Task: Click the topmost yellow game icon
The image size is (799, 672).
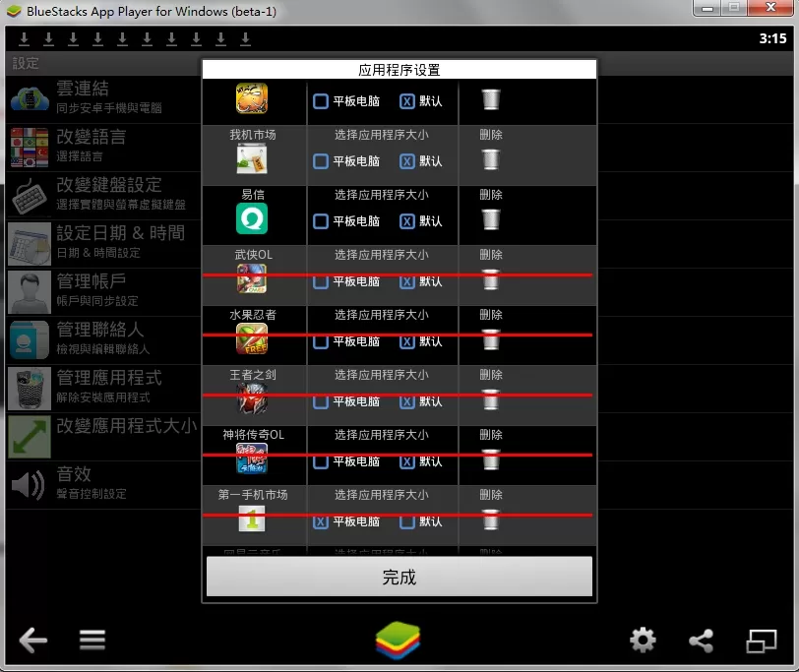Action: pyautogui.click(x=252, y=98)
